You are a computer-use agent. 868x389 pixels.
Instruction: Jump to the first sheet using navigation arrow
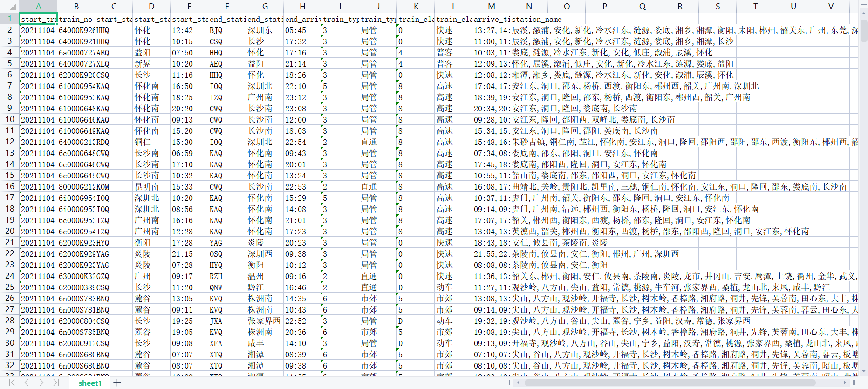coord(12,382)
